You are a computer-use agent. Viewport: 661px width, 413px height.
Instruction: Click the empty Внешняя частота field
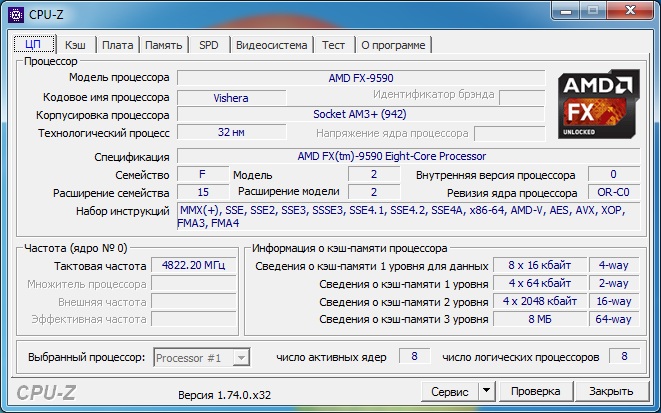193,301
